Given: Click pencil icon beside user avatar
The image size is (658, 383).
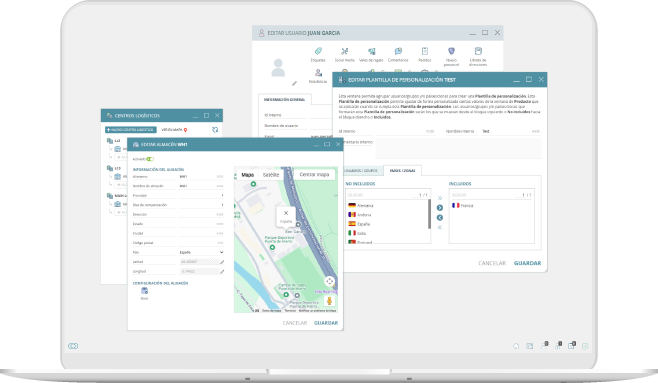Looking at the screenshot, I should (295, 83).
